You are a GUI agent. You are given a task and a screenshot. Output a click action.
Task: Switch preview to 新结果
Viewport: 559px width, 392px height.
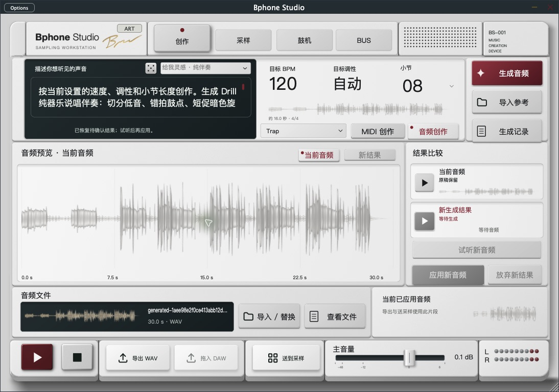370,155
